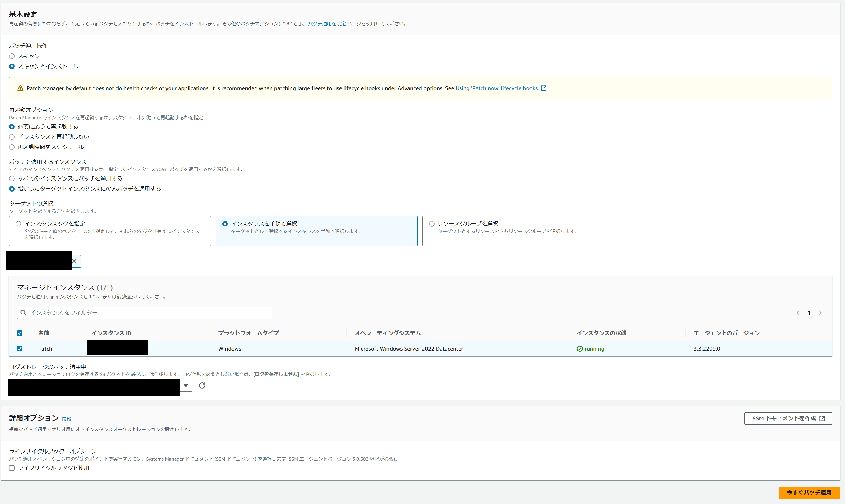Screen dimensions: 845x504
Task: Open the パッチ適用を設定 link
Action: coord(326,24)
